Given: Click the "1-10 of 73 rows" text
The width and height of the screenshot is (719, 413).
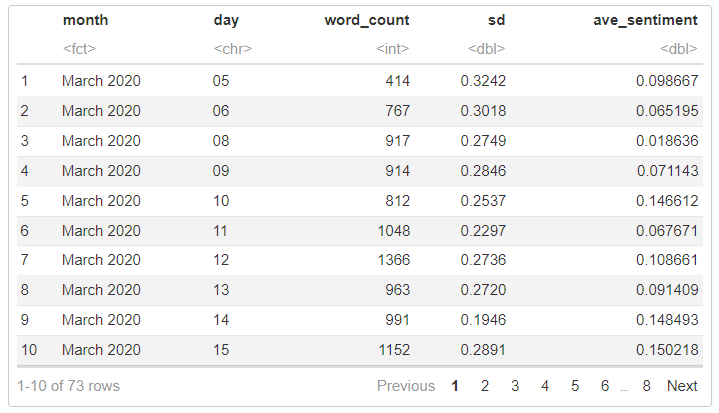Looking at the screenshot, I should (68, 386).
